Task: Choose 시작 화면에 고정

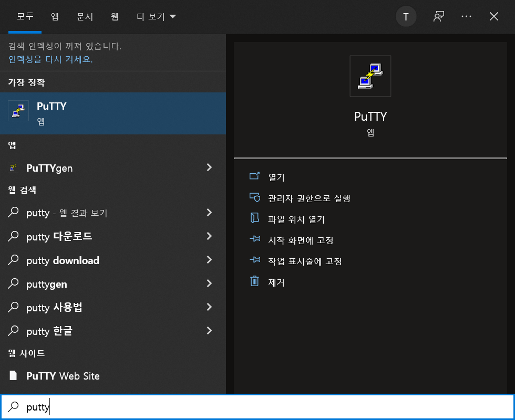Action: coord(301,240)
